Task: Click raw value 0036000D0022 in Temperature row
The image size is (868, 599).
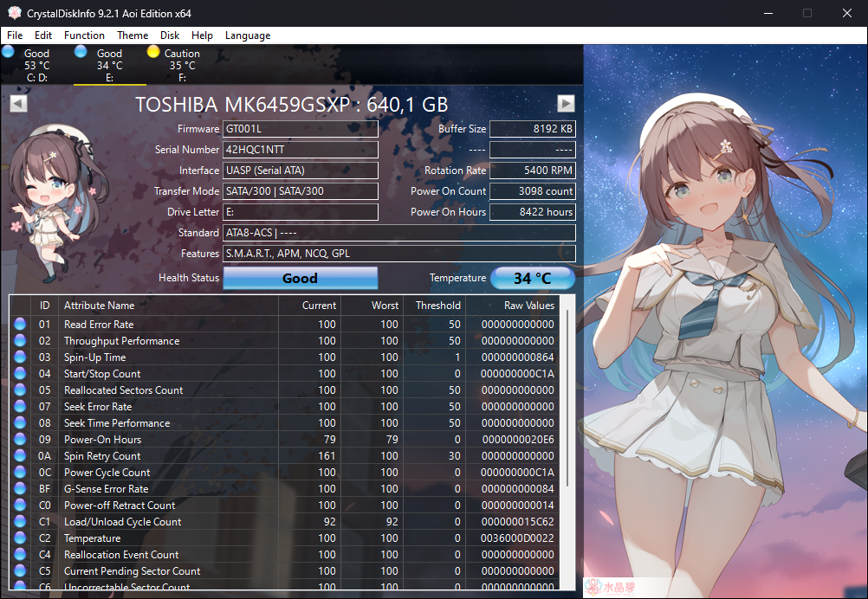Action: pyautogui.click(x=517, y=538)
